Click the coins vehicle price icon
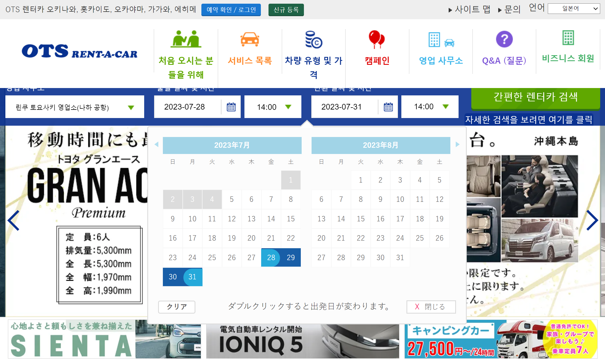The height and width of the screenshot is (364, 605). (314, 40)
